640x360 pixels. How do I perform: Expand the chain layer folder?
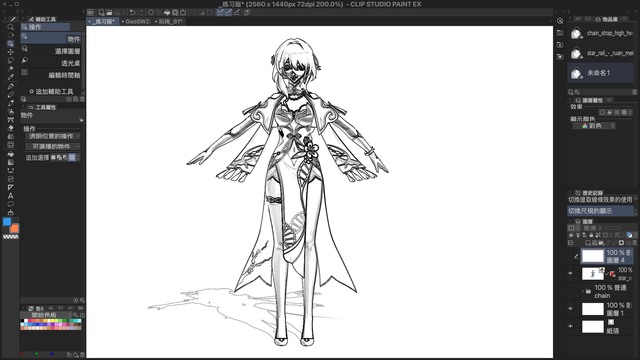click(x=583, y=291)
